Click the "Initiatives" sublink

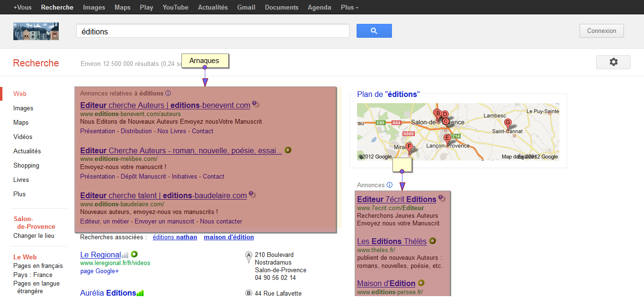pos(184,177)
